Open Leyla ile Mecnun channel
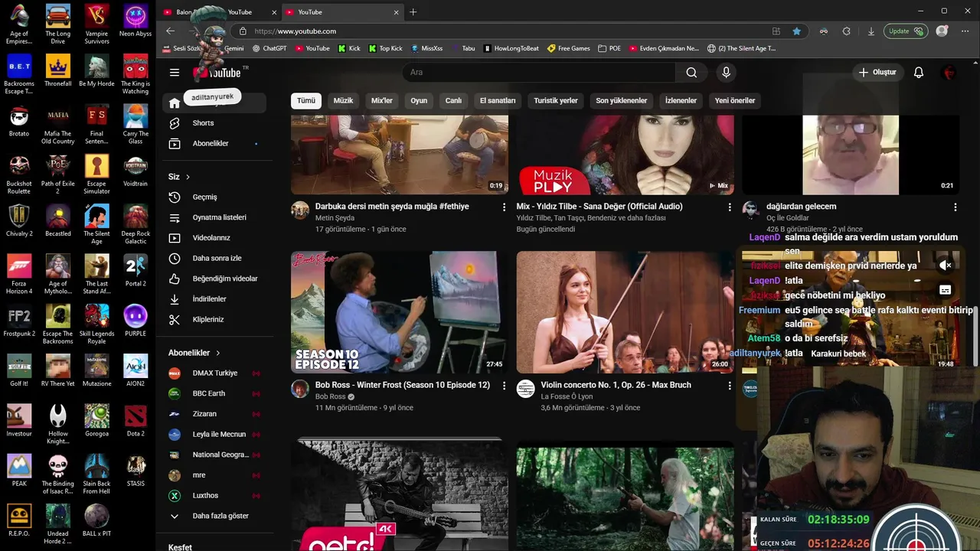 tap(215, 435)
